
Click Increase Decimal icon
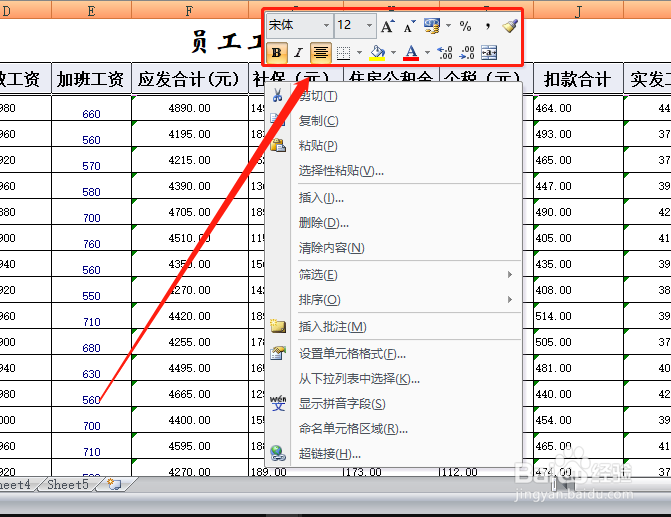click(445, 53)
